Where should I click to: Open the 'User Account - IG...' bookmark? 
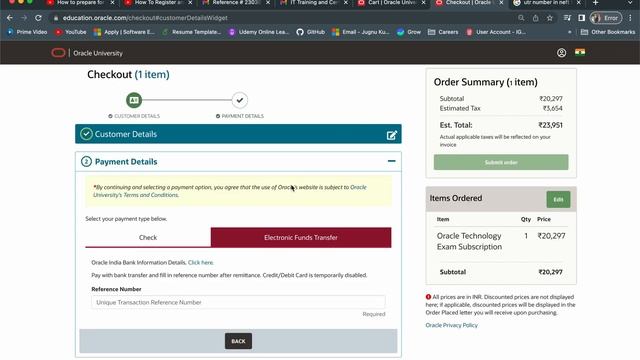click(x=496, y=32)
